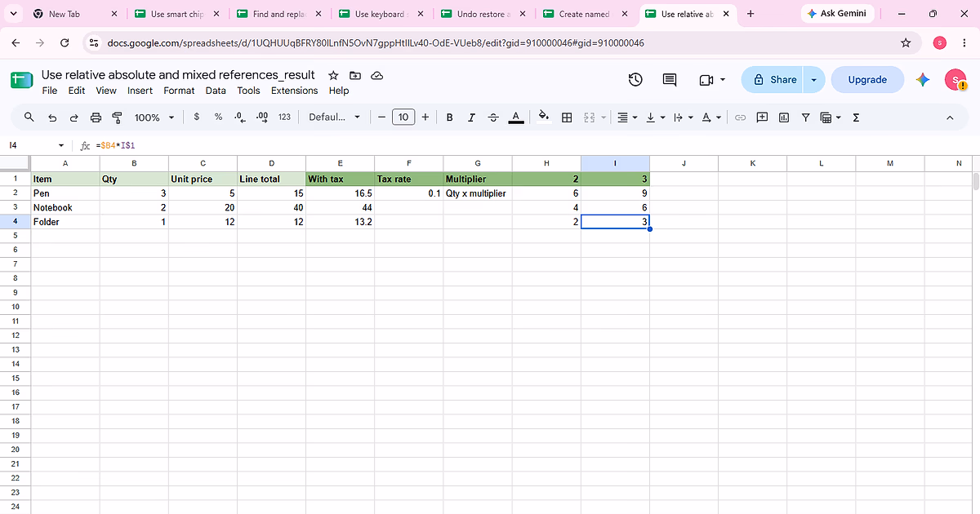This screenshot has height=514, width=980.
Task: Print the spreadsheet
Action: pos(96,117)
